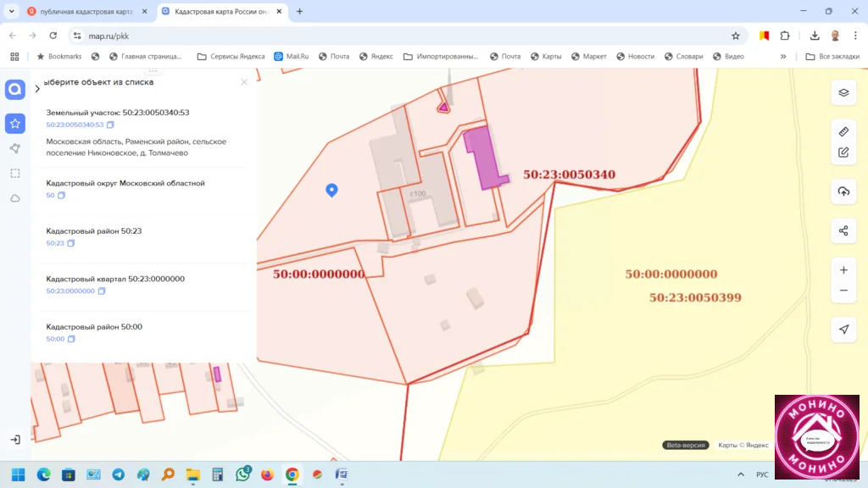Open the Сервисы Яндекса bookmarks folder

pyautogui.click(x=231, y=57)
